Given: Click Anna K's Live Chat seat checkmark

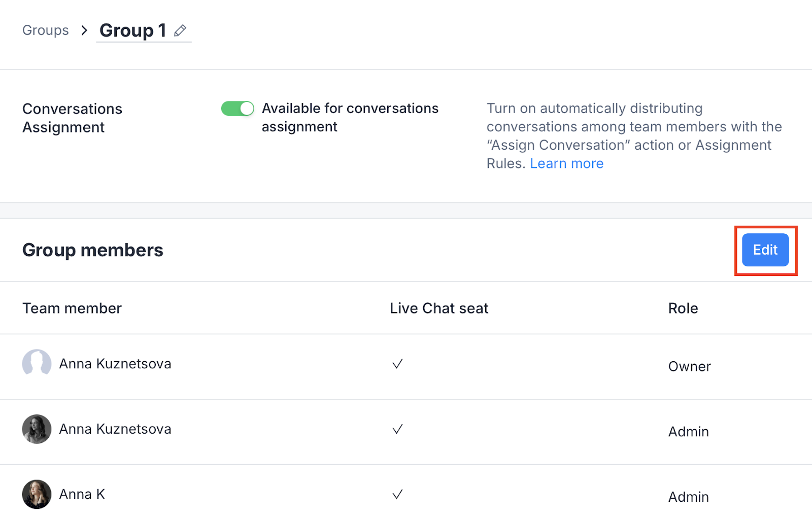Looking at the screenshot, I should [397, 494].
